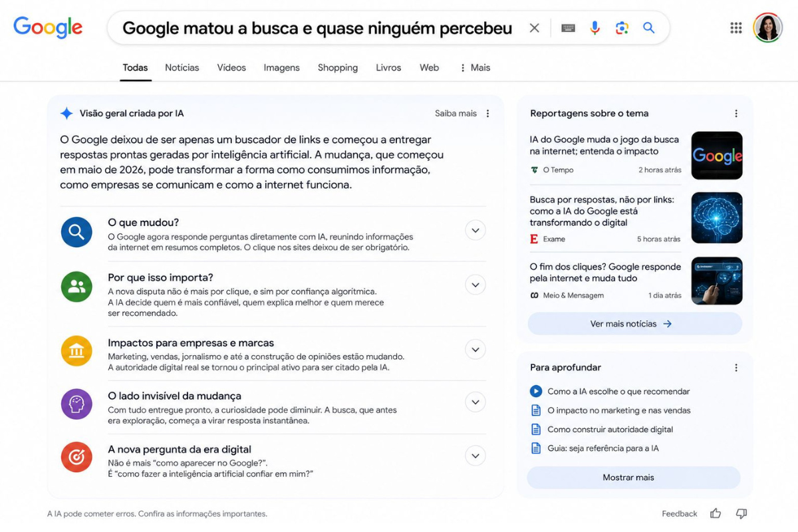Image resolution: width=798 pixels, height=532 pixels.
Task: Switch to the Web tab
Action: 430,68
